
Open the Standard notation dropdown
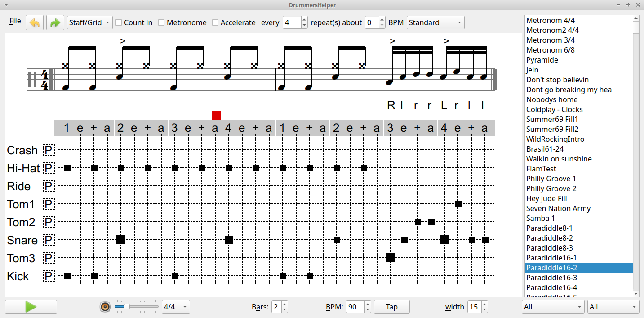435,22
